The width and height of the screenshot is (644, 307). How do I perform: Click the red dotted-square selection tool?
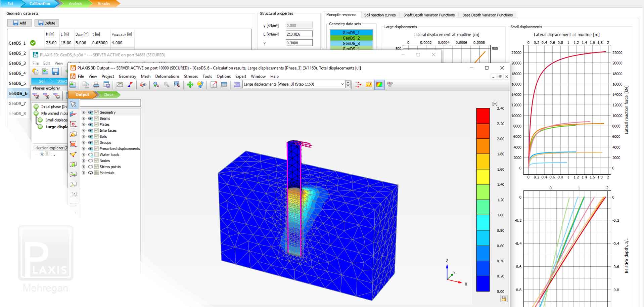click(73, 124)
